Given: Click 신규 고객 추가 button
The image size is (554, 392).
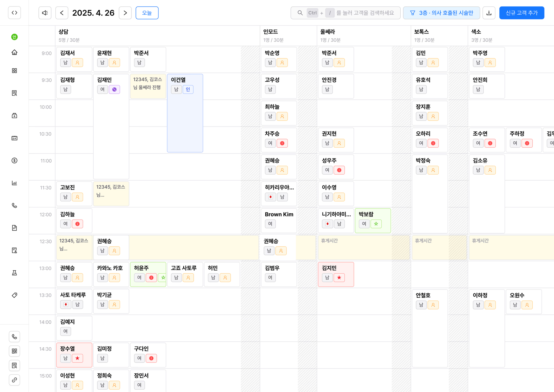Looking at the screenshot, I should (x=522, y=13).
